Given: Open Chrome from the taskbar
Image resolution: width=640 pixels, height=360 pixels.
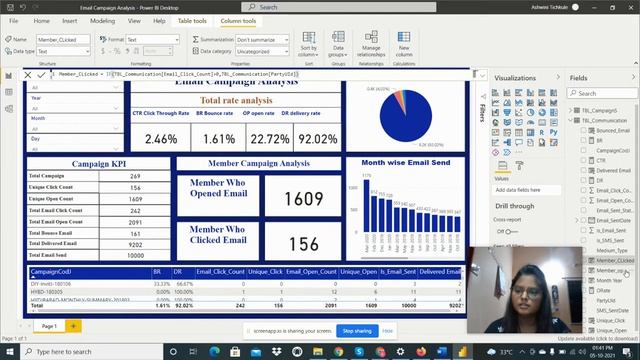Looking at the screenshot, I should point(338,351).
